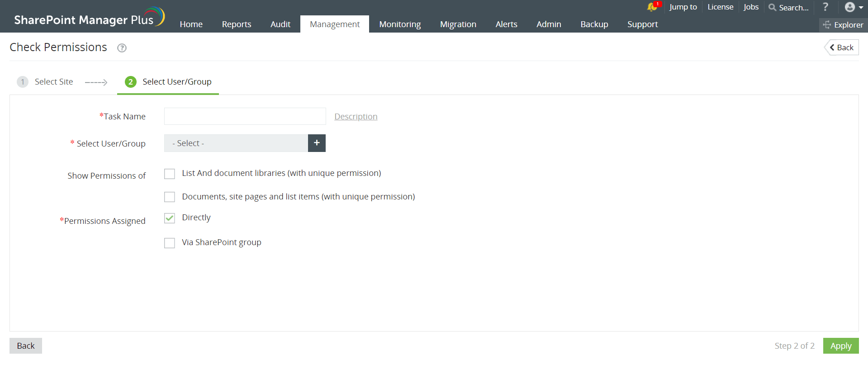Open the License link
868x379 pixels.
(x=721, y=7)
